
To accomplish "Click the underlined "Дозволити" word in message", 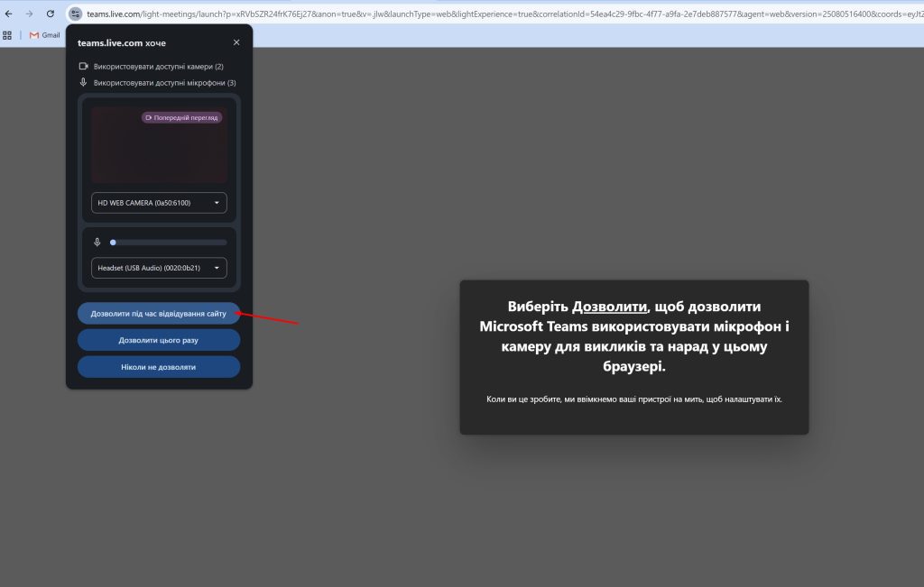I will tap(610, 307).
